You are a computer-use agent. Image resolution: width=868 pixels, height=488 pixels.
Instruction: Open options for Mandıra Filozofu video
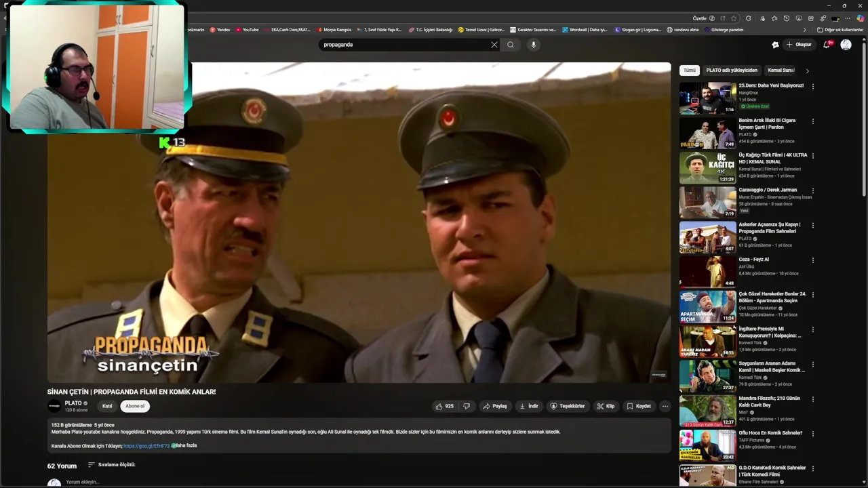click(x=812, y=399)
